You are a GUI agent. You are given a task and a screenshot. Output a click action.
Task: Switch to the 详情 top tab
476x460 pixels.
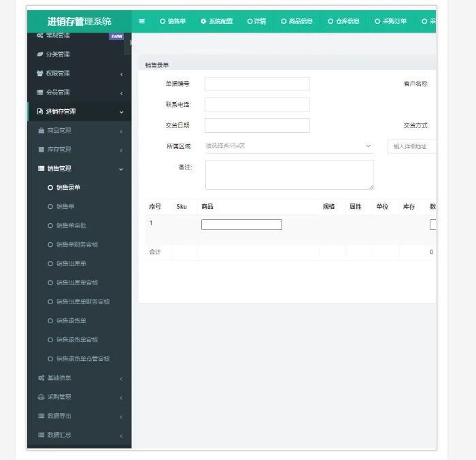(x=256, y=21)
